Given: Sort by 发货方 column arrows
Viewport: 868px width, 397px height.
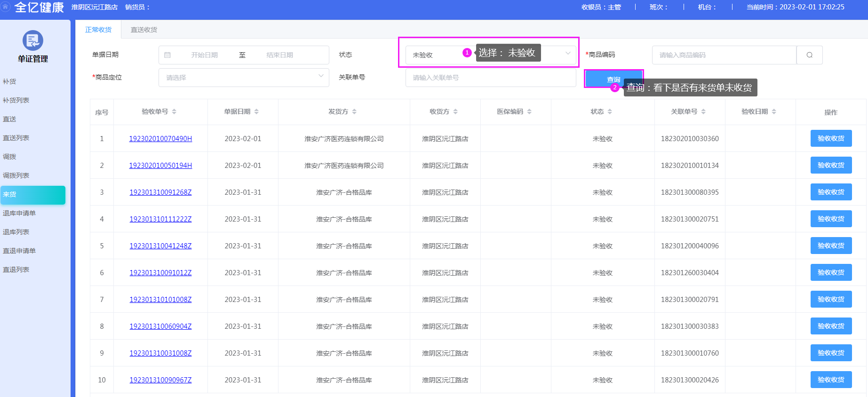Looking at the screenshot, I should pyautogui.click(x=354, y=111).
